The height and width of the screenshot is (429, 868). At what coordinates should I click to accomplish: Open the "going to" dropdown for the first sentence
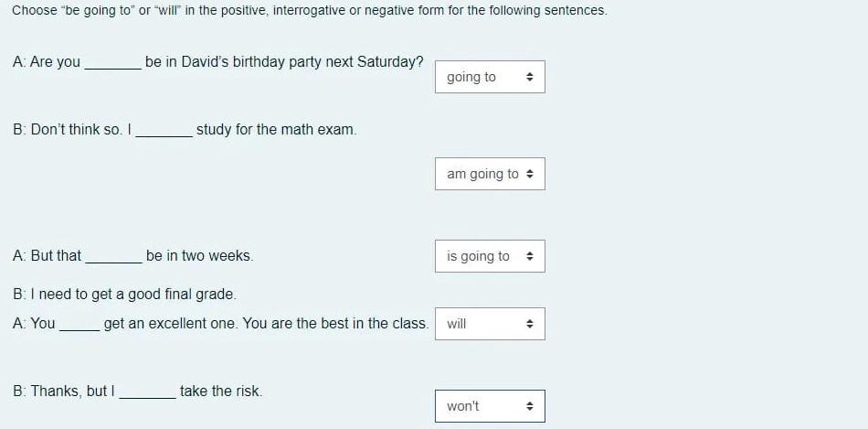489,78
